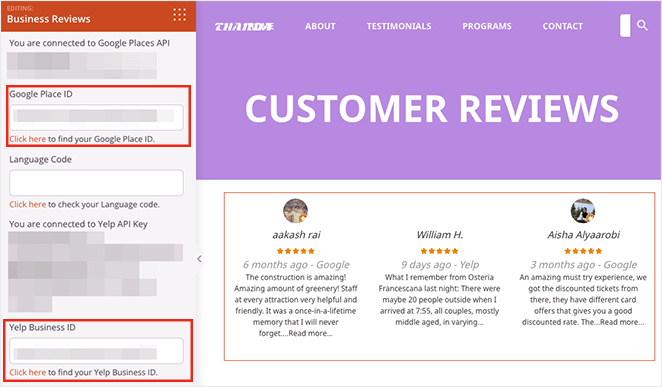Click the star rating under Aisha Alyaarobi
This screenshot has height=387, width=662.
point(583,251)
